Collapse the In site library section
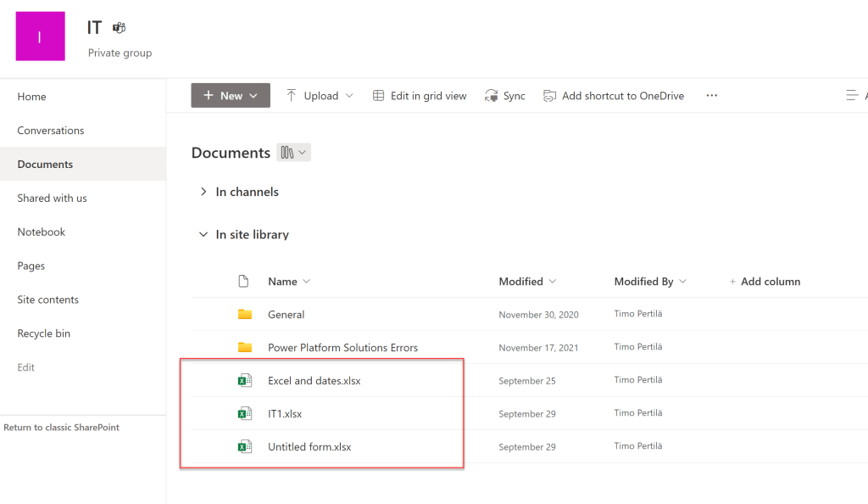The width and height of the screenshot is (868, 504). click(x=203, y=234)
